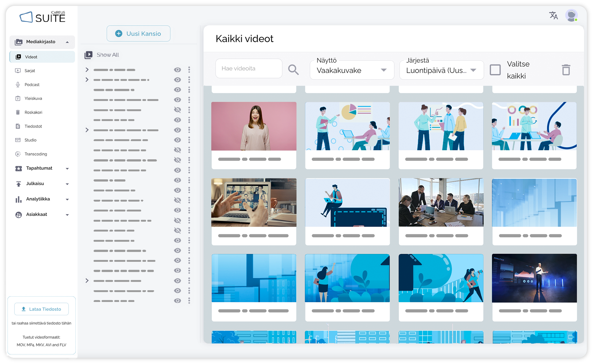This screenshot has width=593, height=364.
Task: Open the pie chart illustration thumbnail
Action: [347, 126]
